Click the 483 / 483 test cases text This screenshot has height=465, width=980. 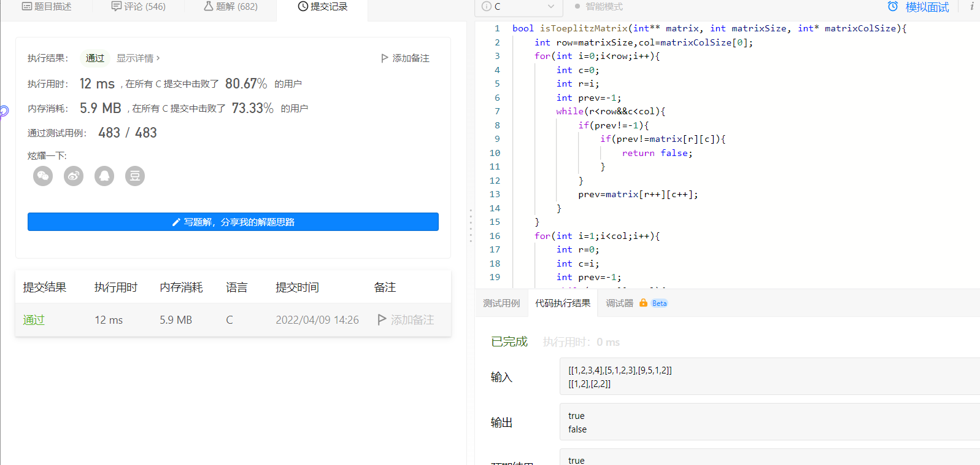pyautogui.click(x=128, y=133)
